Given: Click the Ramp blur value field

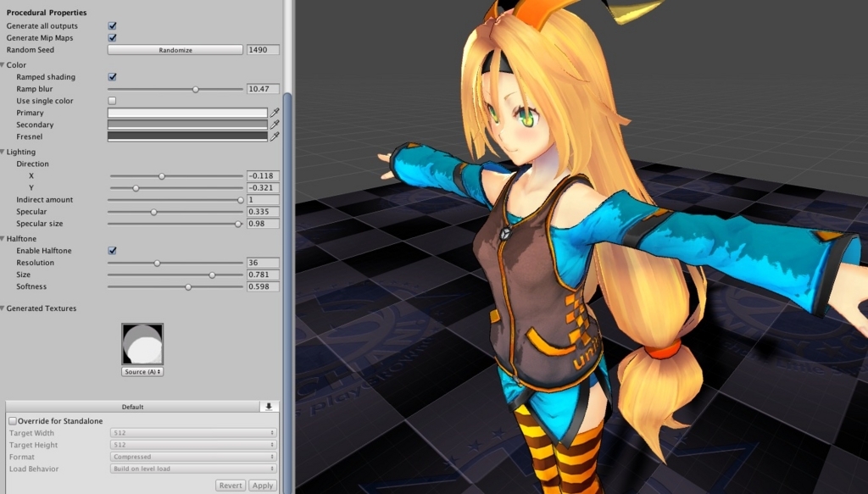Looking at the screenshot, I should coord(263,89).
